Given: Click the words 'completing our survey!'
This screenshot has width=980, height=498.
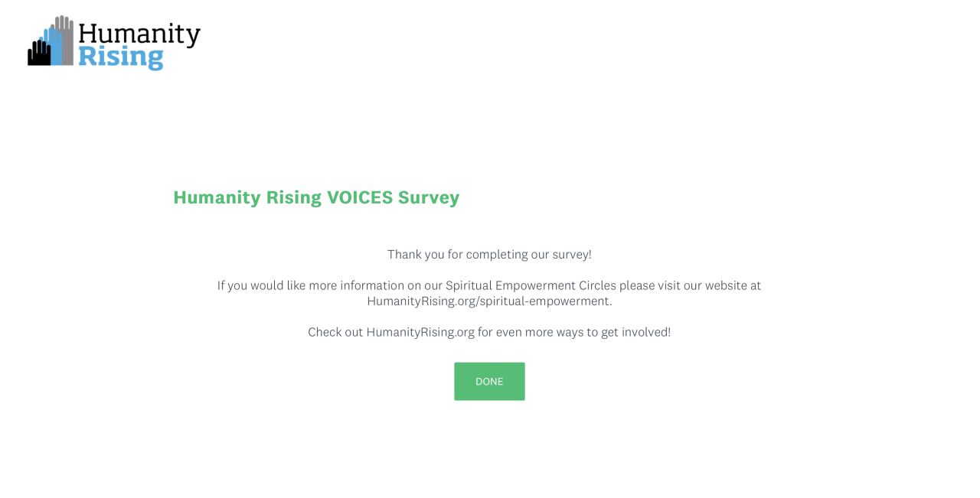Looking at the screenshot, I should (528, 254).
